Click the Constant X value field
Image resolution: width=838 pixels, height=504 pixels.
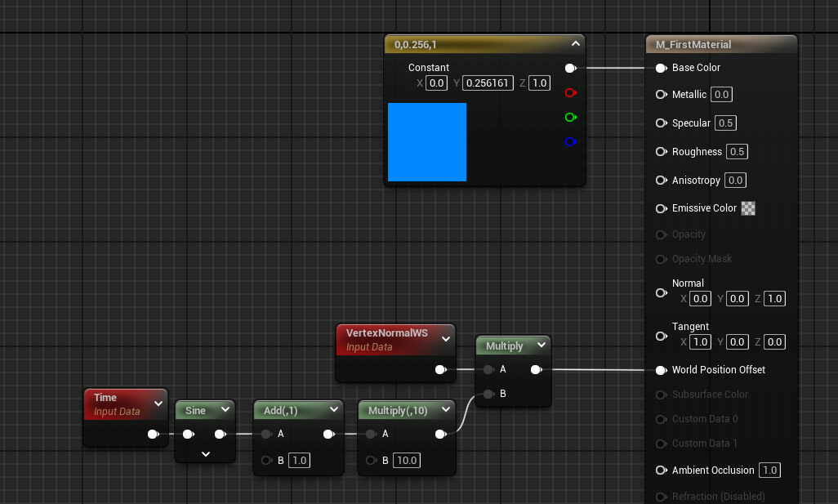(x=437, y=83)
